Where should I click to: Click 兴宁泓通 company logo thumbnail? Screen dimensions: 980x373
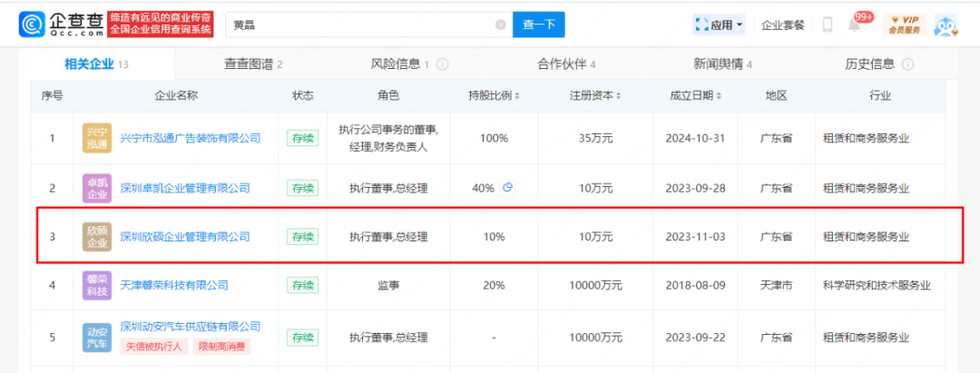(97, 138)
